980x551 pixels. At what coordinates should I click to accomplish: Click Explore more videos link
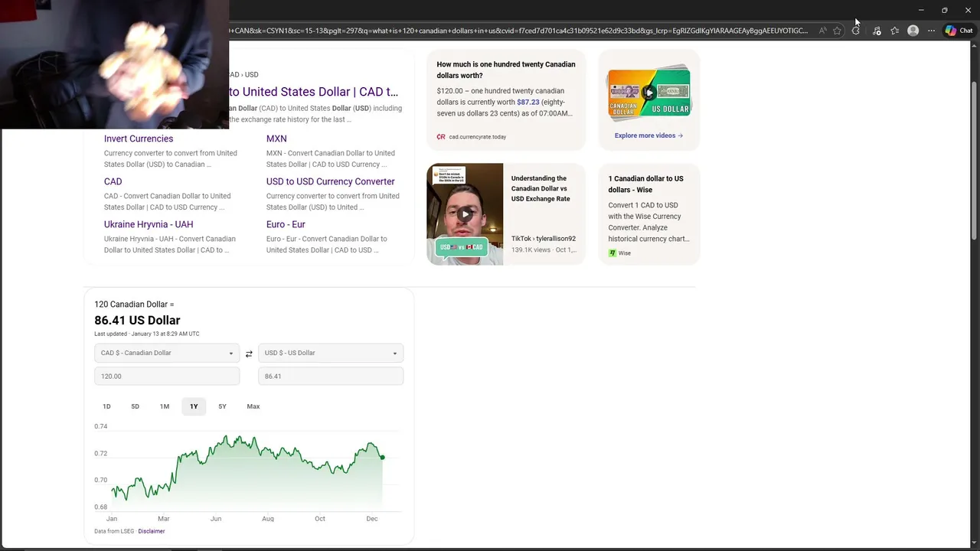coord(648,135)
